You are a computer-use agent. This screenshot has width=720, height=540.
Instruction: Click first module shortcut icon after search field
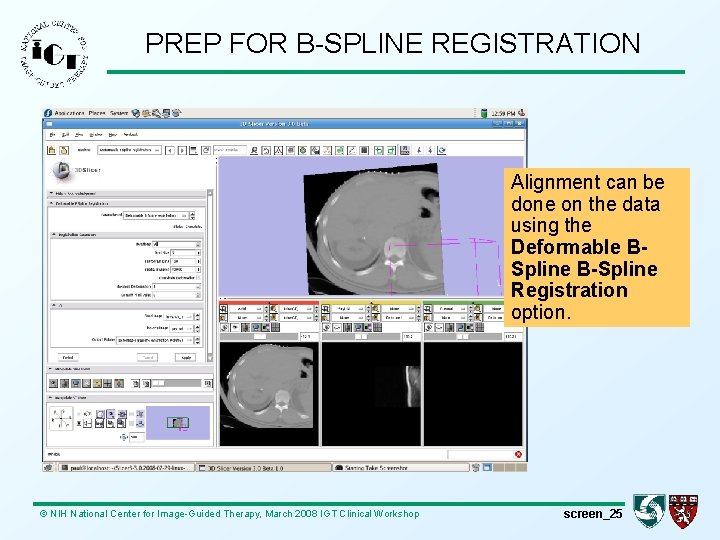[x=254, y=150]
